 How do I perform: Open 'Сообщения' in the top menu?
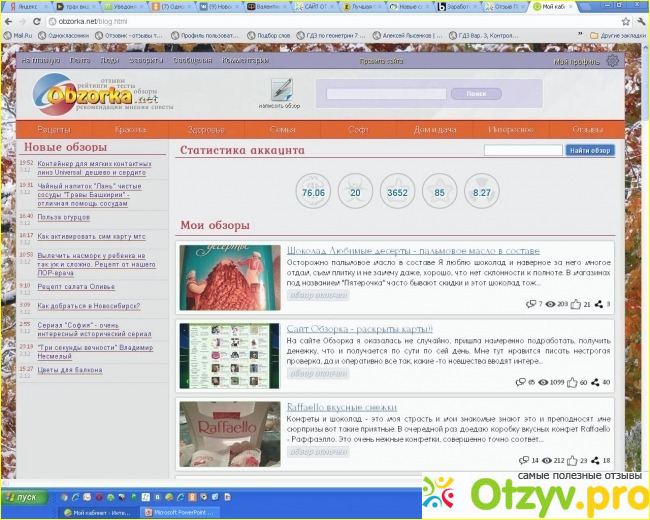pos(191,61)
